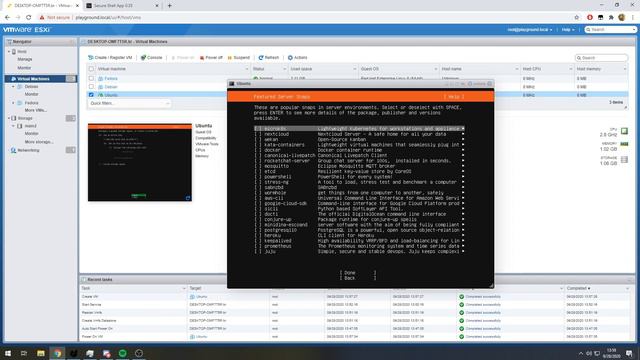Screen dimensions: 640x360
Task: Select Back in snap installer
Action: pyautogui.click(x=358, y=278)
